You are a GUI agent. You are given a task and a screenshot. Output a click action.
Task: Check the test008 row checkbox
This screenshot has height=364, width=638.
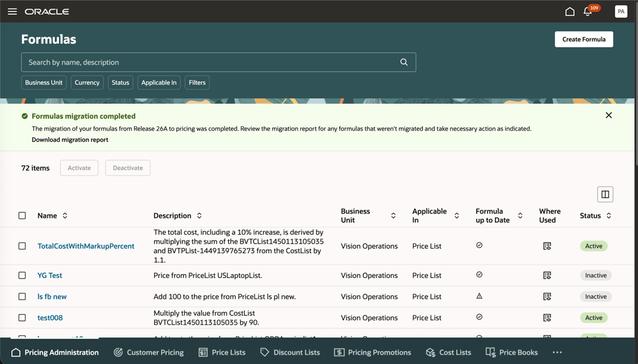(22, 318)
